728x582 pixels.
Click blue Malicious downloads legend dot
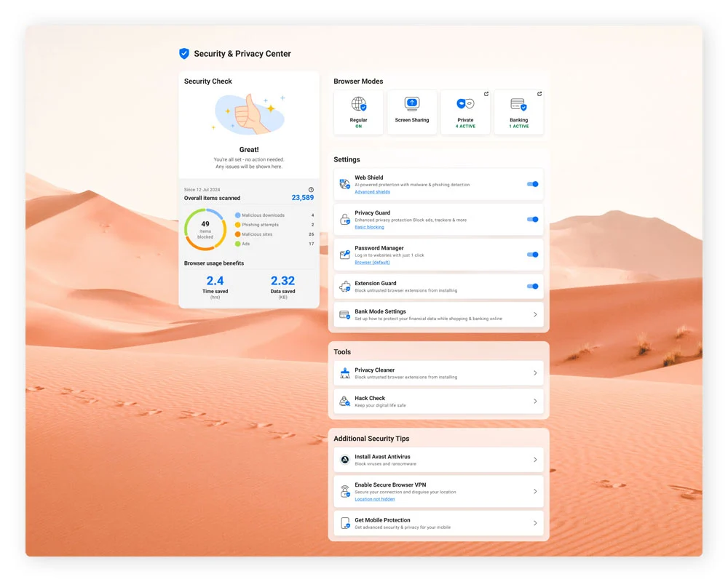coord(238,215)
